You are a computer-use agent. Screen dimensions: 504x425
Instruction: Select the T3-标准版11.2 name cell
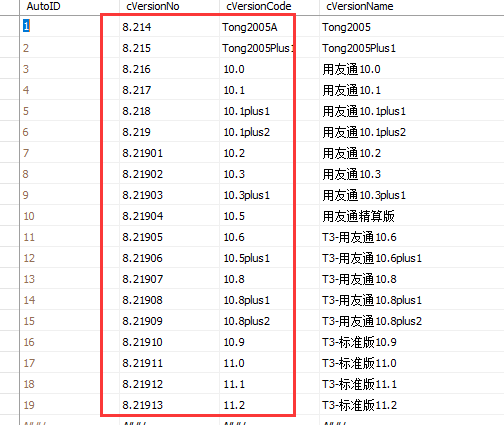412,405
